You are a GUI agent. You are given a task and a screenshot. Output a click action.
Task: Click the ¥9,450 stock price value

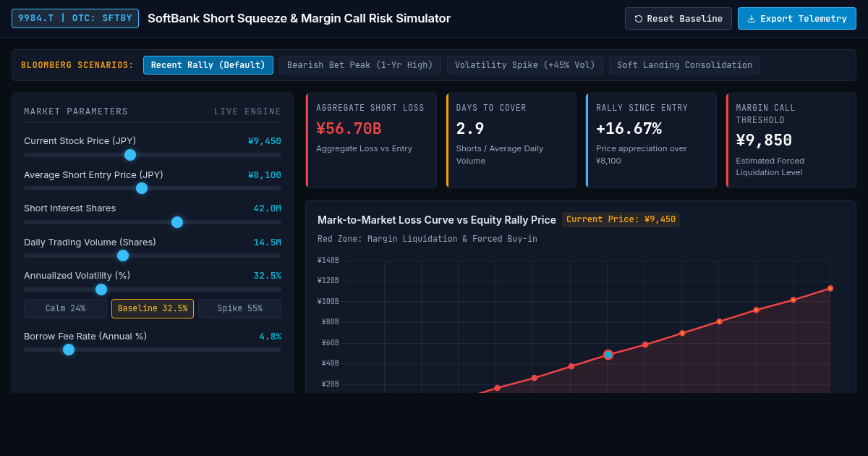(265, 141)
